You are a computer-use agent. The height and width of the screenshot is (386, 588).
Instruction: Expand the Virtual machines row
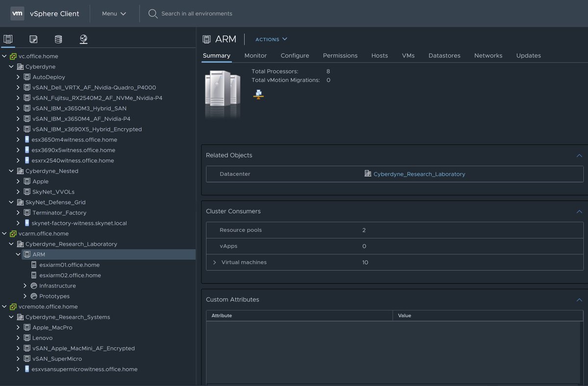pyautogui.click(x=215, y=262)
